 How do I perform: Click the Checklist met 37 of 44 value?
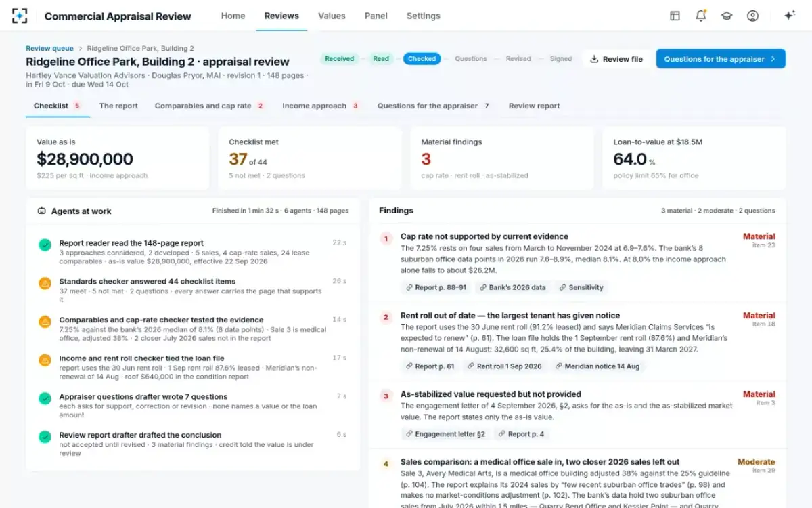[x=248, y=159]
